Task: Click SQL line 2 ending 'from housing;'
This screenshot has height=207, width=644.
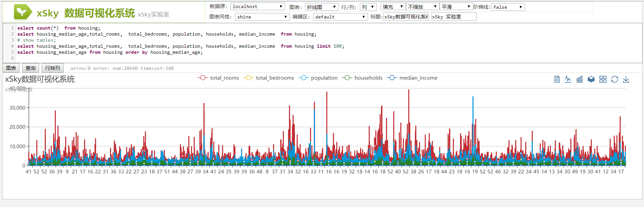Action: point(167,34)
